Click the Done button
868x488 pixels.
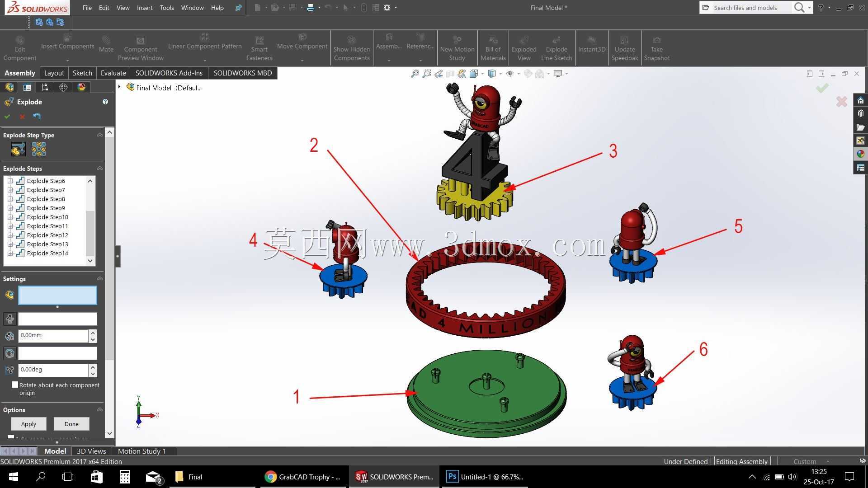71,424
